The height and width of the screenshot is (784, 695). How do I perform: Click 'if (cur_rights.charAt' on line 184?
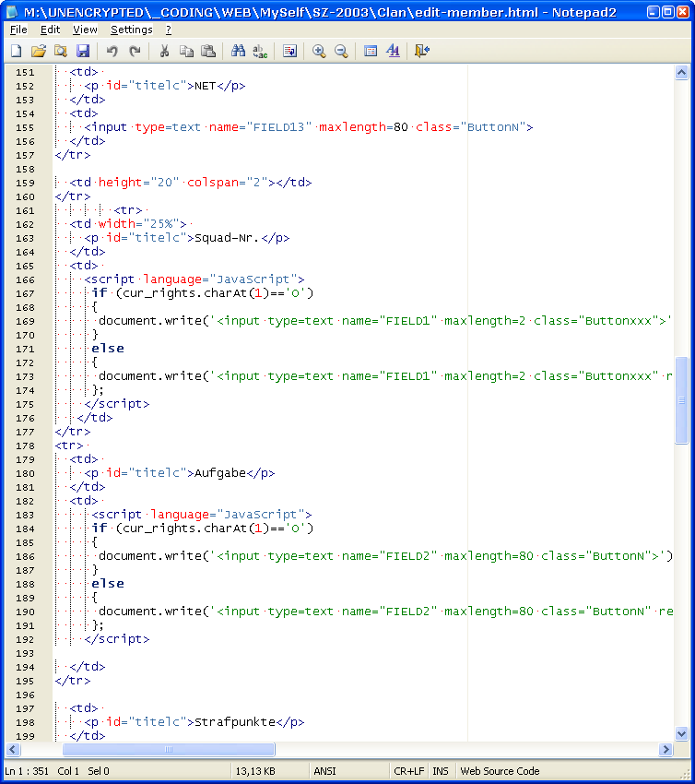[170, 529]
